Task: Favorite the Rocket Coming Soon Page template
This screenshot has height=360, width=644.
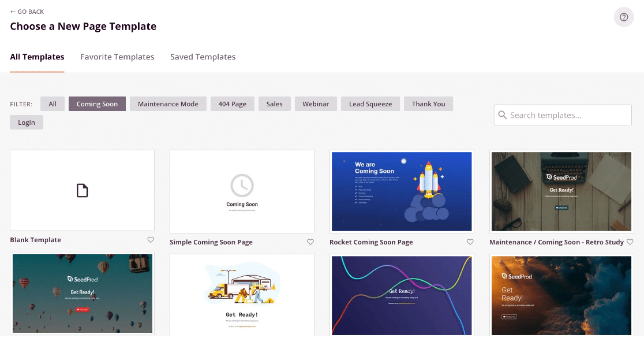Action: click(x=470, y=242)
